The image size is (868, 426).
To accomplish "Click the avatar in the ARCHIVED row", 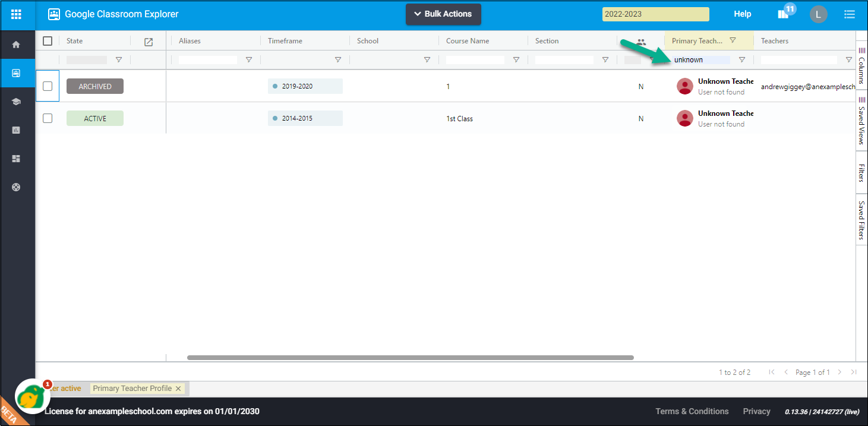I will point(685,86).
